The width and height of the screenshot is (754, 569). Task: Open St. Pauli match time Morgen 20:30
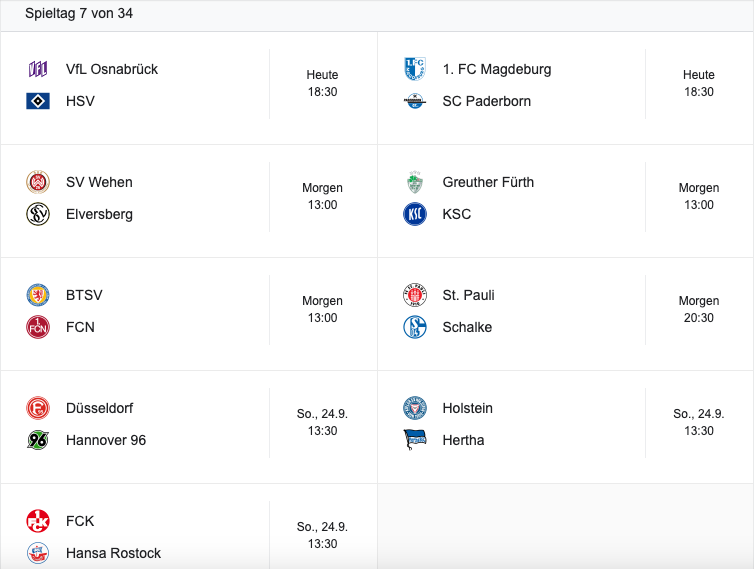pos(698,309)
